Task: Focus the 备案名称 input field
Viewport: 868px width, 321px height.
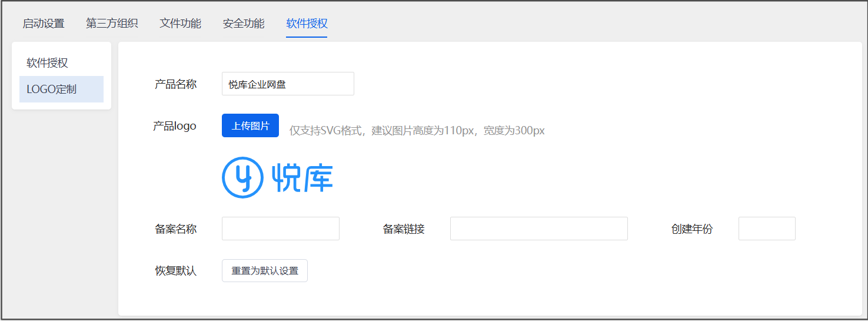Action: [281, 229]
